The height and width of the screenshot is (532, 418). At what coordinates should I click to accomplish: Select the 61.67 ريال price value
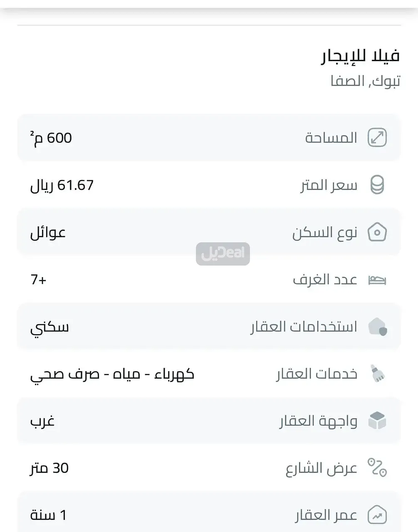coord(62,185)
